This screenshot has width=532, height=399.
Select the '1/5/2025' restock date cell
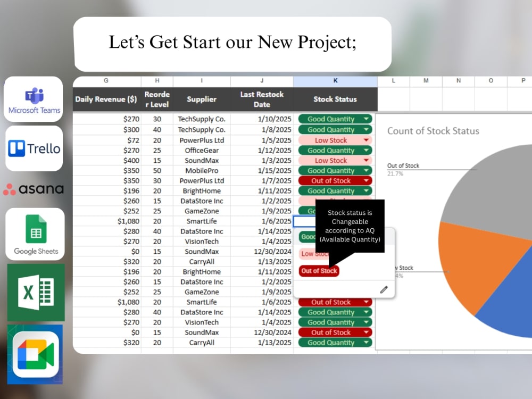coord(262,140)
